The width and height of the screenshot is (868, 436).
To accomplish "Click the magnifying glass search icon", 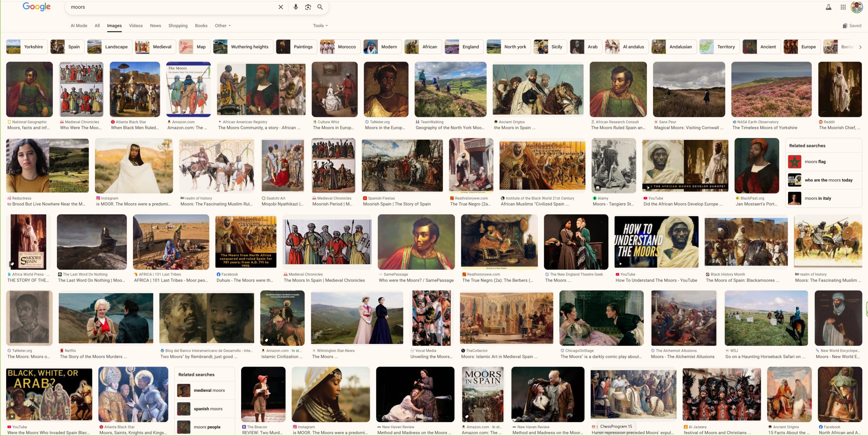I will [320, 7].
